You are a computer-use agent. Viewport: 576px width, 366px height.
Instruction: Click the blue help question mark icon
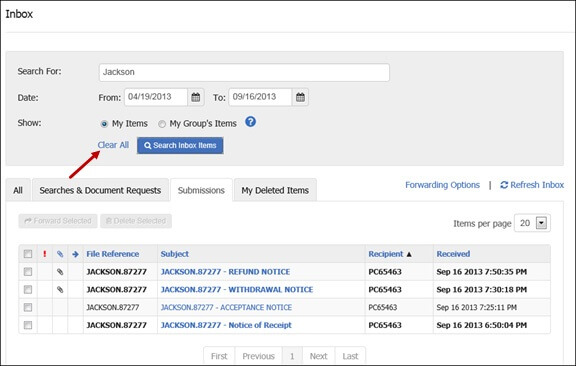coord(251,122)
